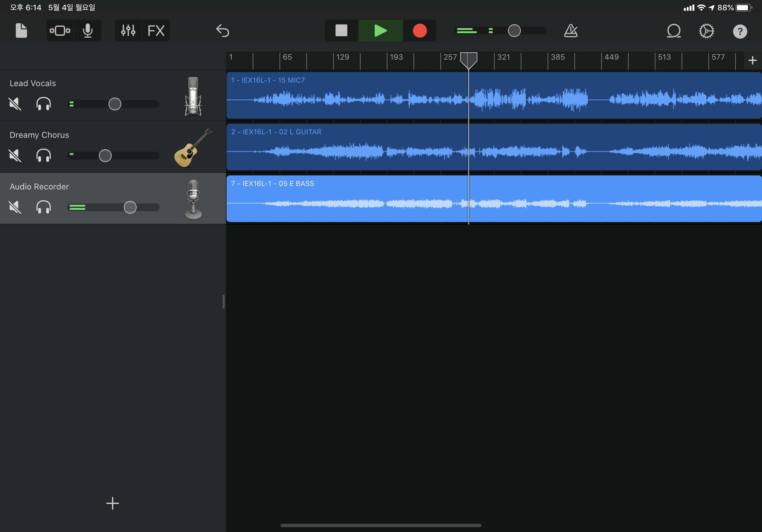The height and width of the screenshot is (532, 762).
Task: Show help with the question mark
Action: coord(740,32)
